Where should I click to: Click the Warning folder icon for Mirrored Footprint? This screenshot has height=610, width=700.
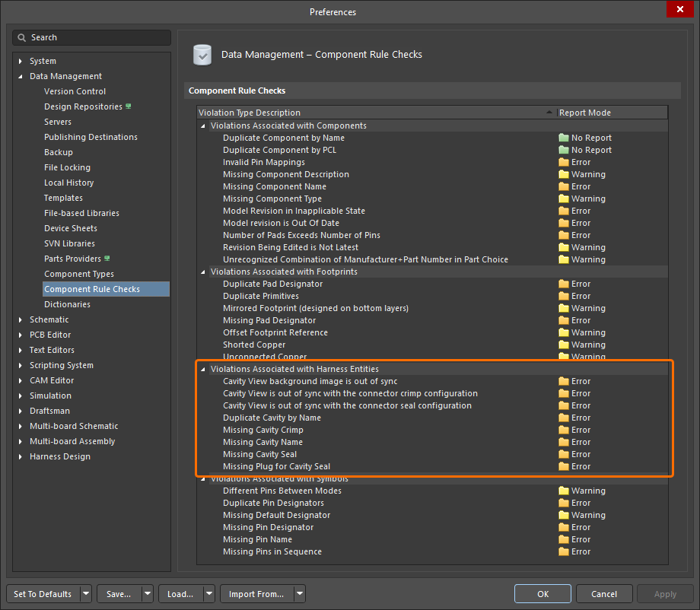coord(564,308)
